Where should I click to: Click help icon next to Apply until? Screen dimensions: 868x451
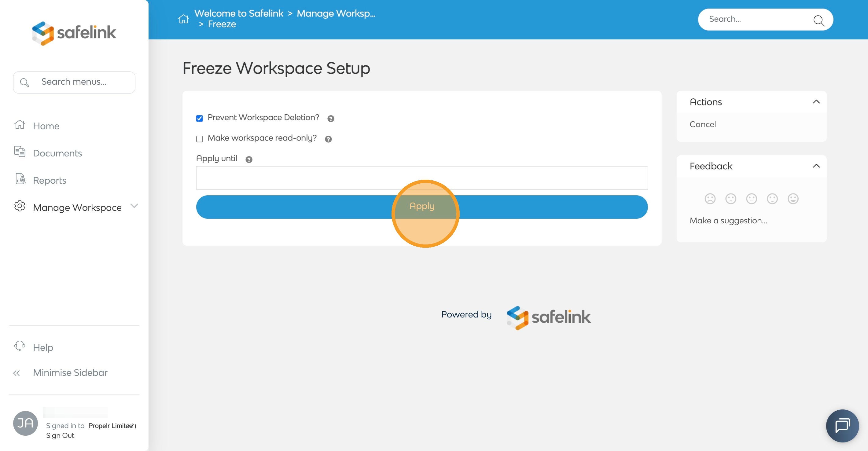(249, 159)
